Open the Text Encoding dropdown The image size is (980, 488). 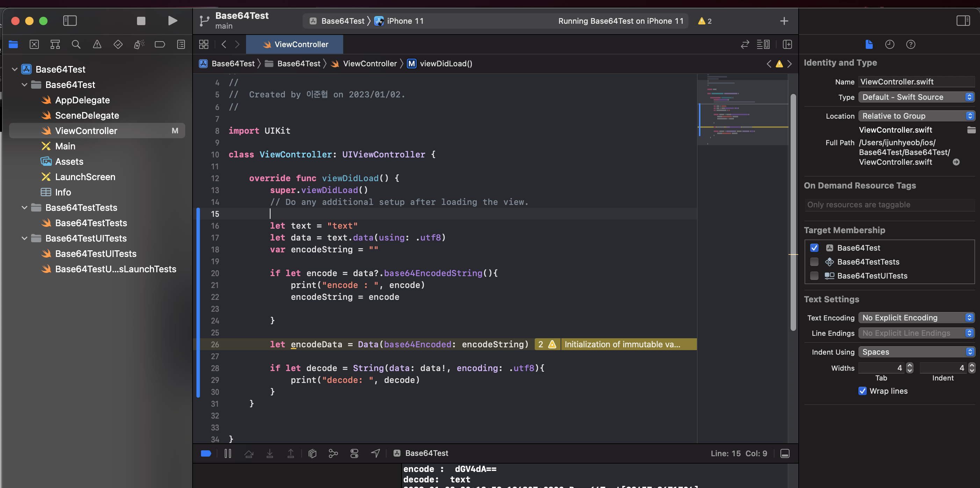[916, 318]
